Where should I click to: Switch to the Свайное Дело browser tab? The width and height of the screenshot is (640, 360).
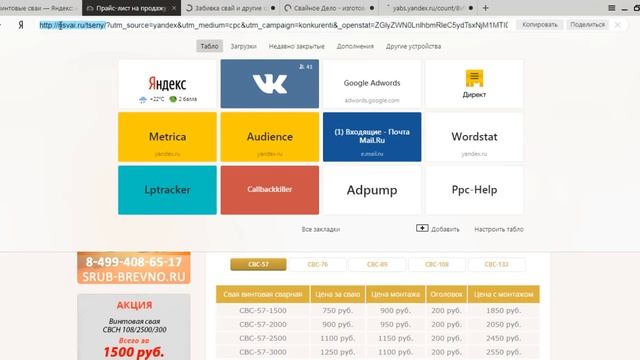329,8
